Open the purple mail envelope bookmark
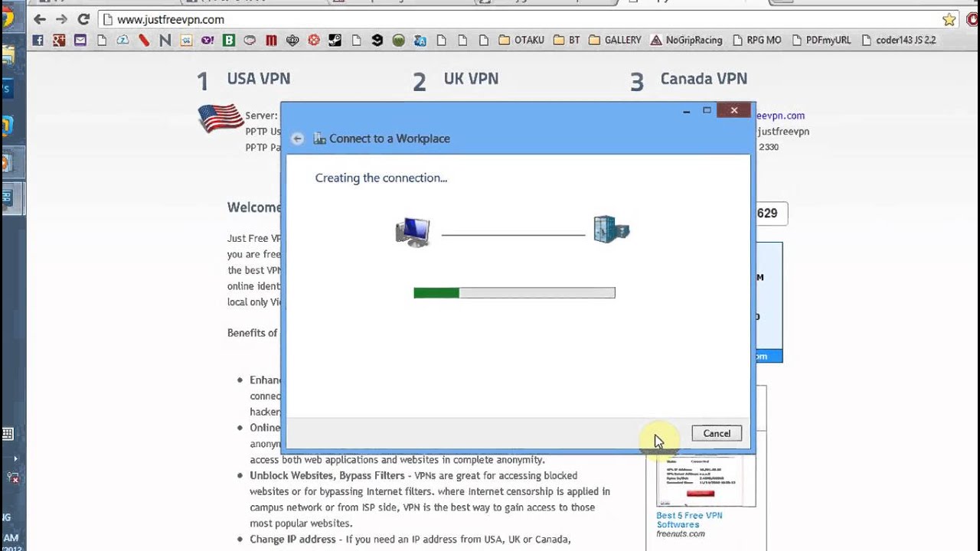The width and height of the screenshot is (980, 551). click(x=80, y=40)
